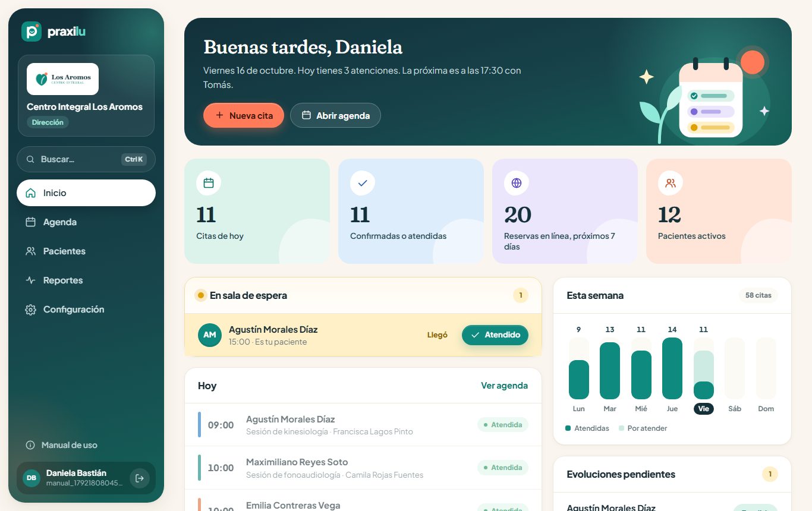The height and width of the screenshot is (511, 812).
Task: Open the Pacientes section
Action: (x=86, y=251)
